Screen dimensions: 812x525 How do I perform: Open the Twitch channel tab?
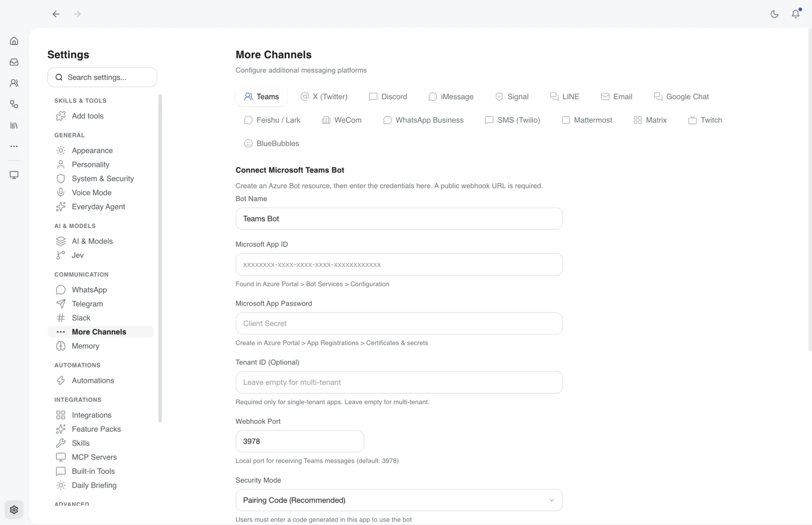705,120
